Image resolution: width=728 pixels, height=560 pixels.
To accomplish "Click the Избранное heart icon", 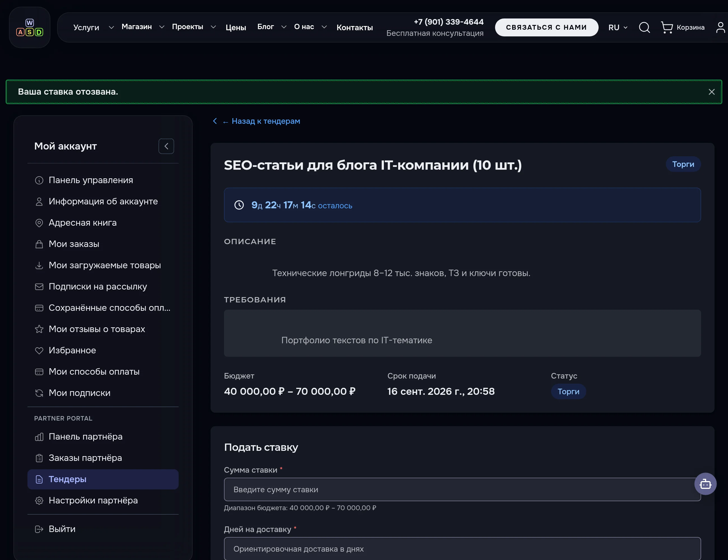I will (39, 351).
